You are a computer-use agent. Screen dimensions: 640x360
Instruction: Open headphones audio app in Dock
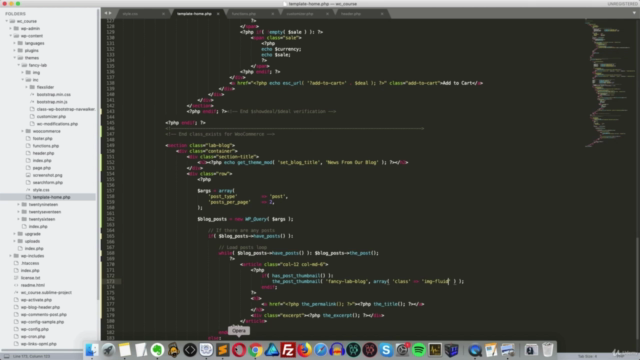pos(337,350)
